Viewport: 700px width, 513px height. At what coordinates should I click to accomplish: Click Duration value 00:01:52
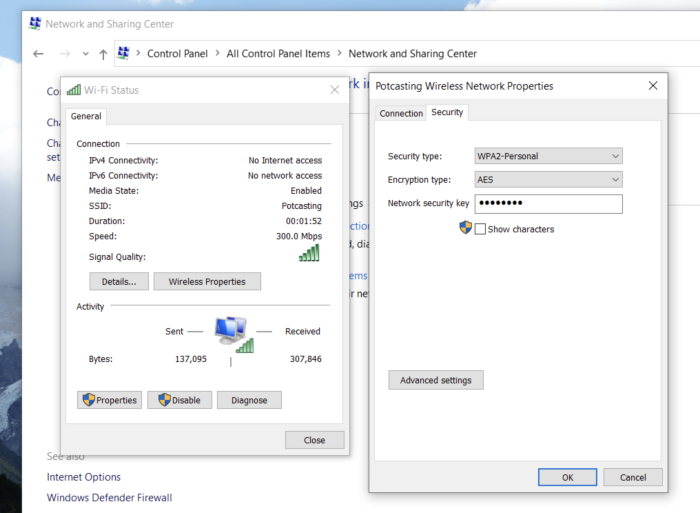[304, 221]
